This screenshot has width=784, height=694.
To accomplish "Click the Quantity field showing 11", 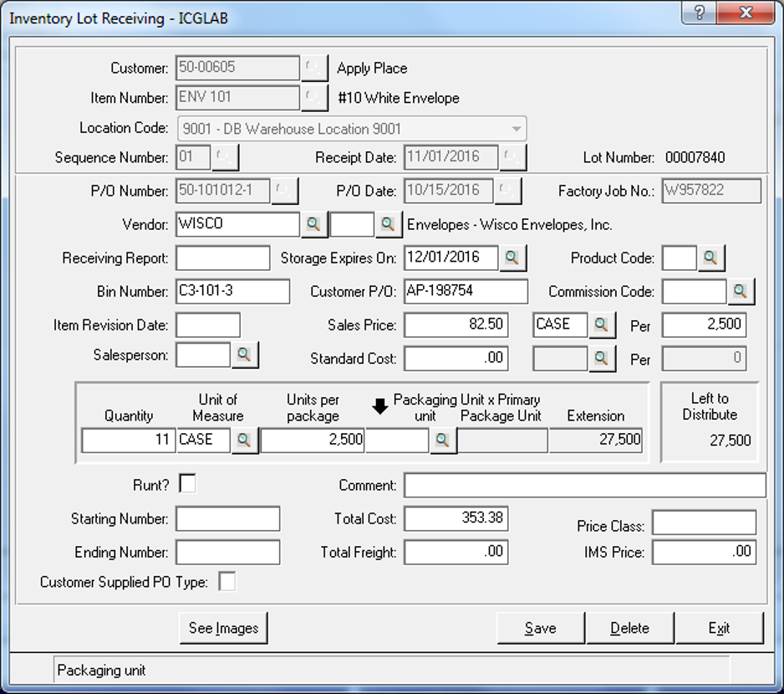I will (129, 441).
